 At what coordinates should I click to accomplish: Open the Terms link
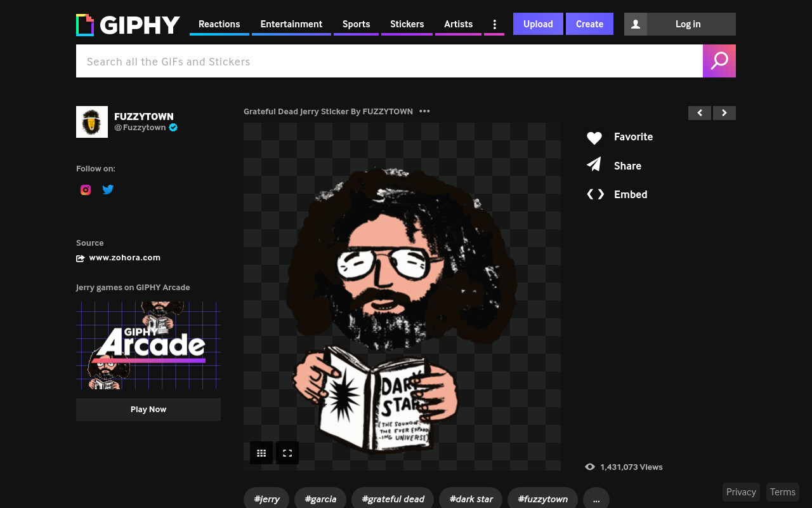(x=783, y=492)
